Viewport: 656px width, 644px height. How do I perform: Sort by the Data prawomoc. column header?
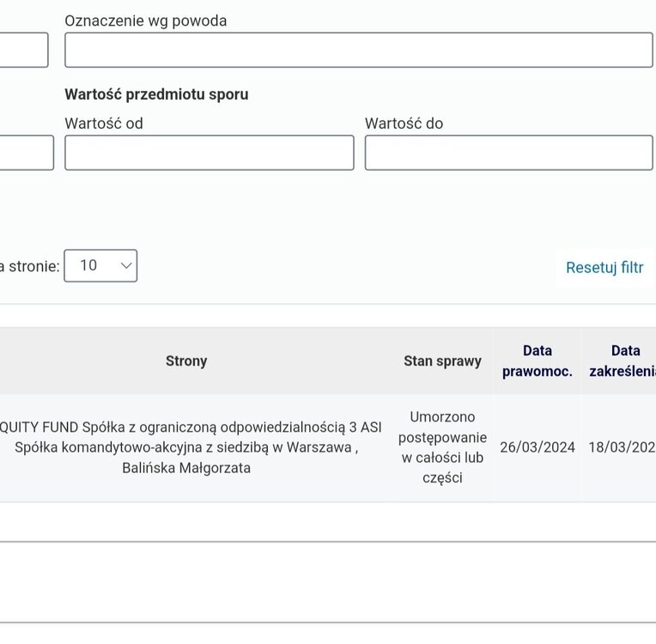tap(538, 361)
